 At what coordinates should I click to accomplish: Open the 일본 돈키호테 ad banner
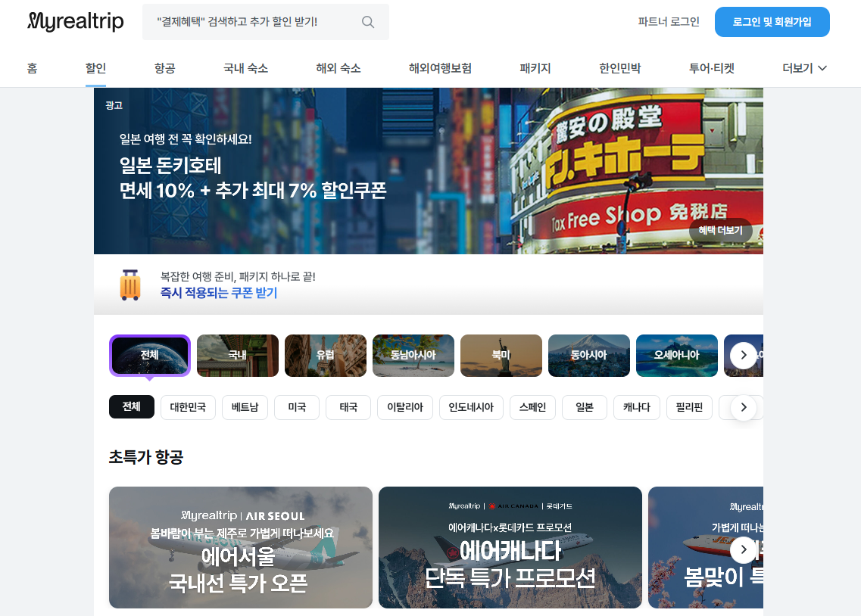coord(429,170)
